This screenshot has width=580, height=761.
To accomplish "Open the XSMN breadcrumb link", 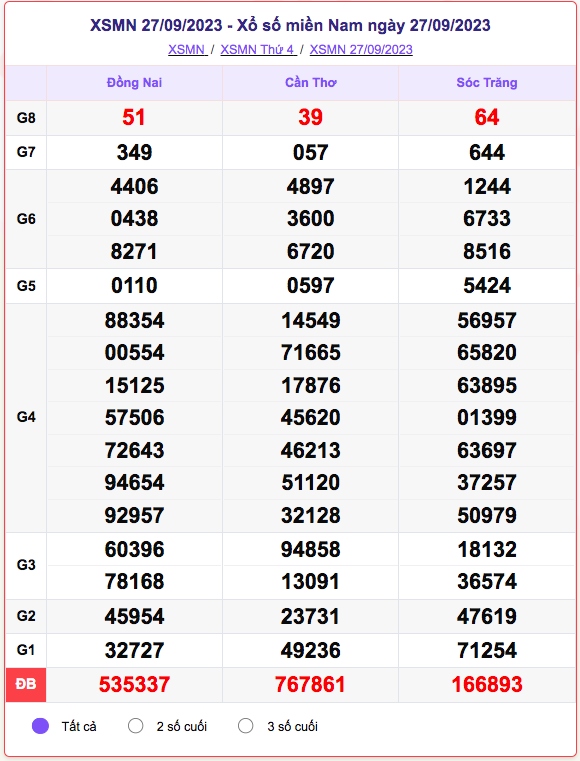I will [187, 50].
